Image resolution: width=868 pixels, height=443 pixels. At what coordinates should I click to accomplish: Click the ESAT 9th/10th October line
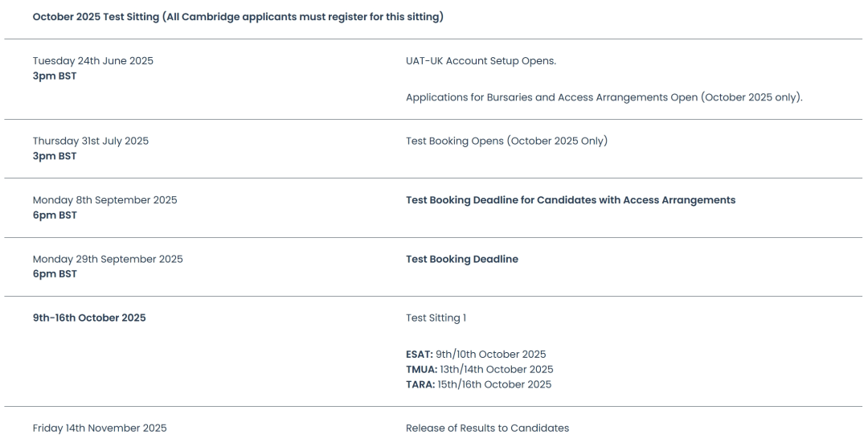click(x=476, y=355)
